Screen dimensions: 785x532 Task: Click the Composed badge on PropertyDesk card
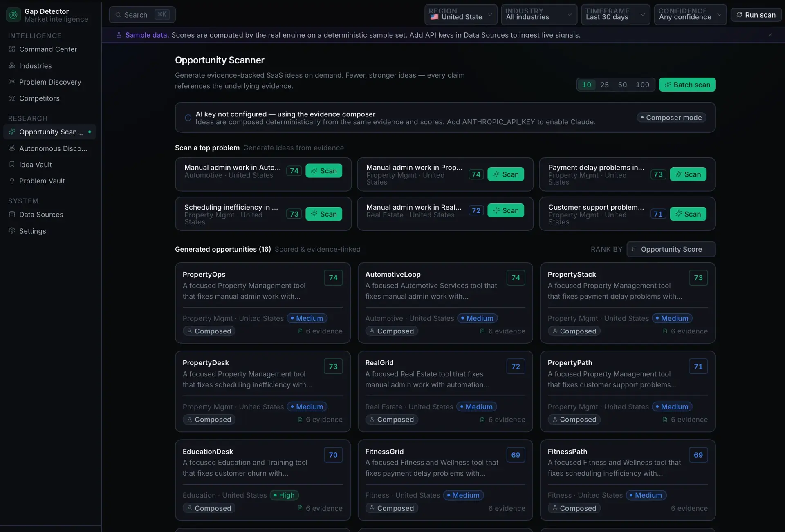[x=209, y=420]
